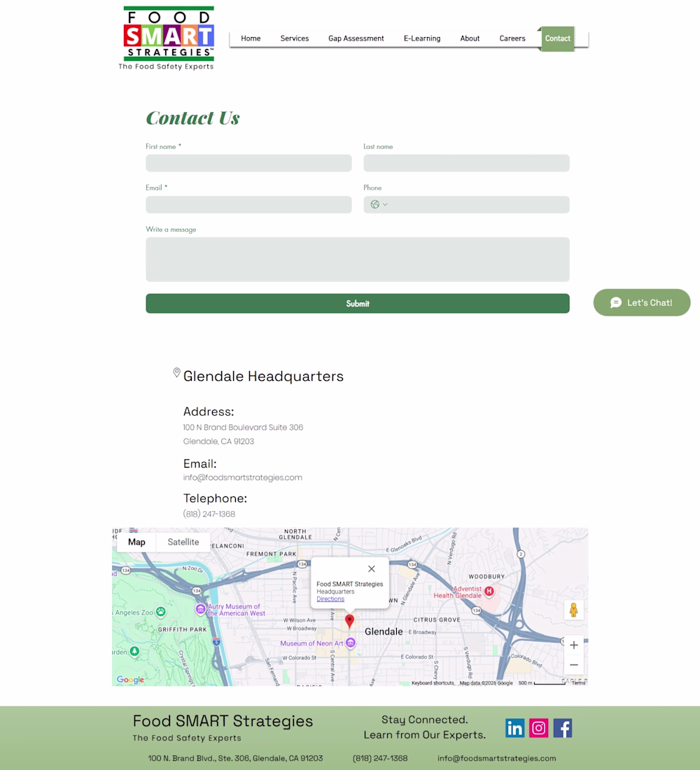Select the Contact menu item
Viewport: 700px width, 770px height.
(x=557, y=38)
